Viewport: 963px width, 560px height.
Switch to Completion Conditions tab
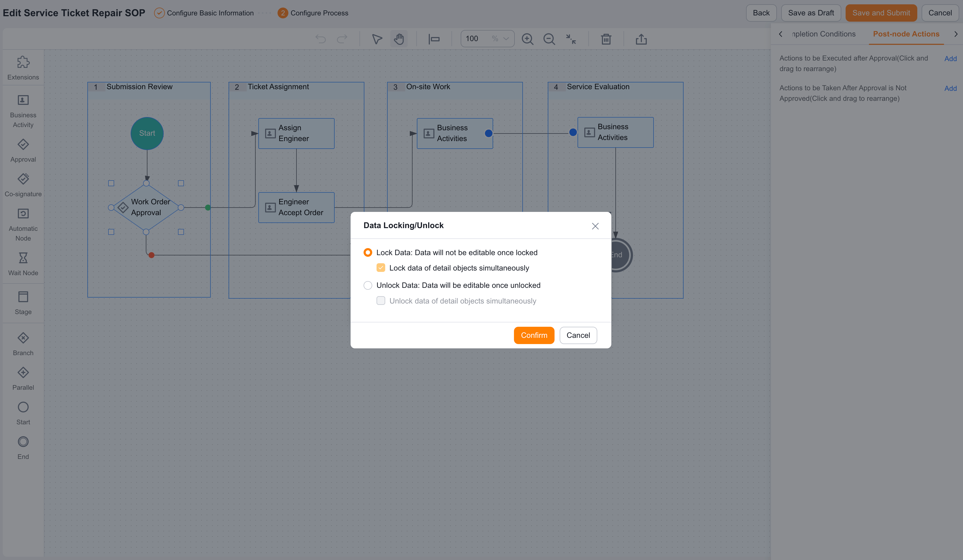823,34
